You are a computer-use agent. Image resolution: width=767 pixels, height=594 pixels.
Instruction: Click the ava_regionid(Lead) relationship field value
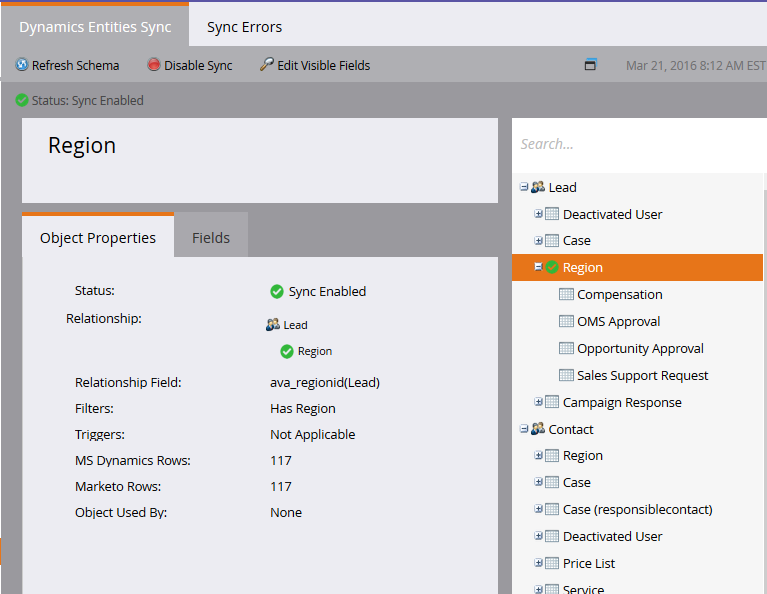coord(325,383)
